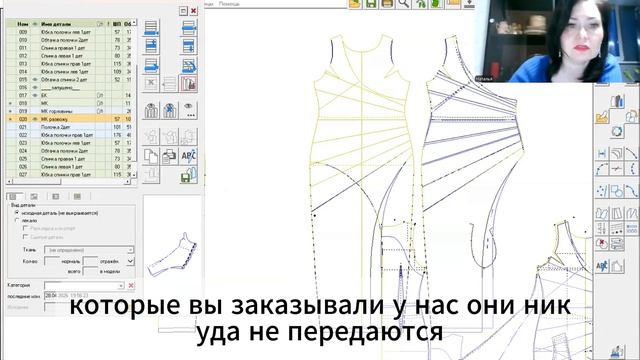Switch to the first properties tab icon
This screenshot has width=640, height=360.
[13, 197]
